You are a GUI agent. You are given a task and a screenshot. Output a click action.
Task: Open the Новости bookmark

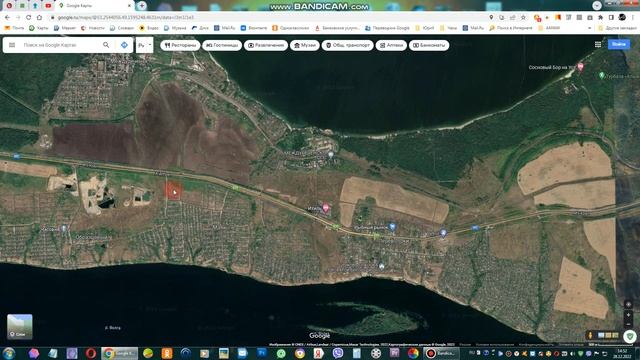[93, 28]
